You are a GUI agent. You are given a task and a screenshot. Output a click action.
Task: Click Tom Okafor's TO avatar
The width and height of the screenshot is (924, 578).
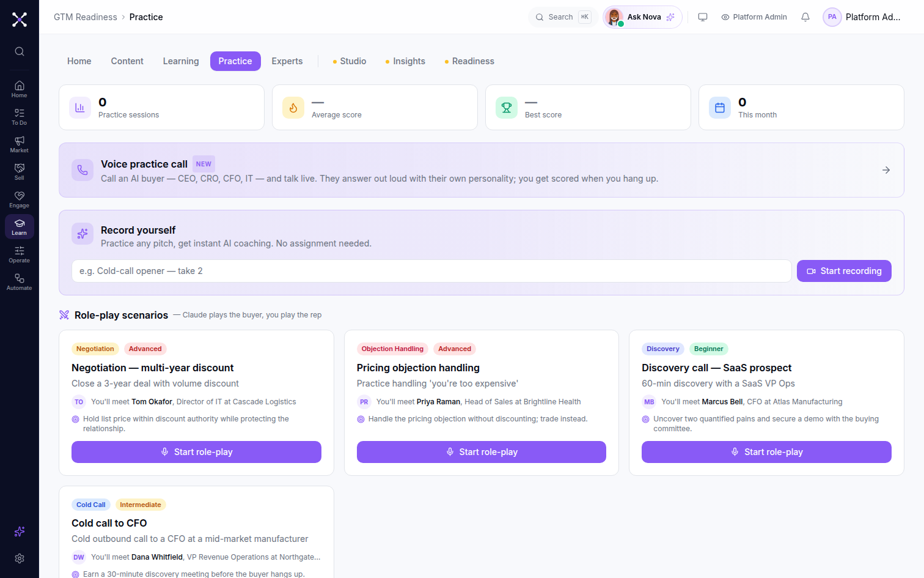79,402
